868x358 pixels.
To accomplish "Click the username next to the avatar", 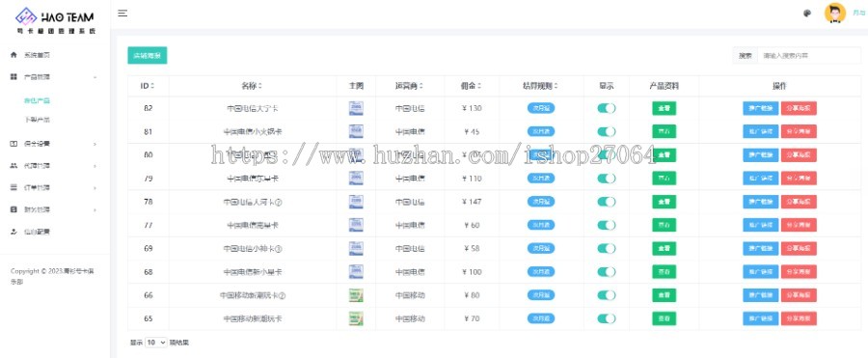I will (858, 14).
